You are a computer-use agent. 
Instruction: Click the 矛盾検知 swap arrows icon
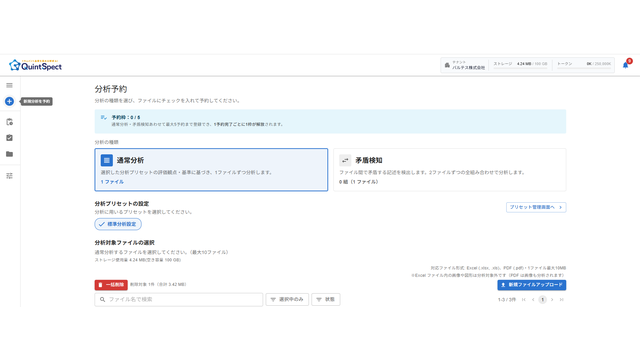coord(345,160)
